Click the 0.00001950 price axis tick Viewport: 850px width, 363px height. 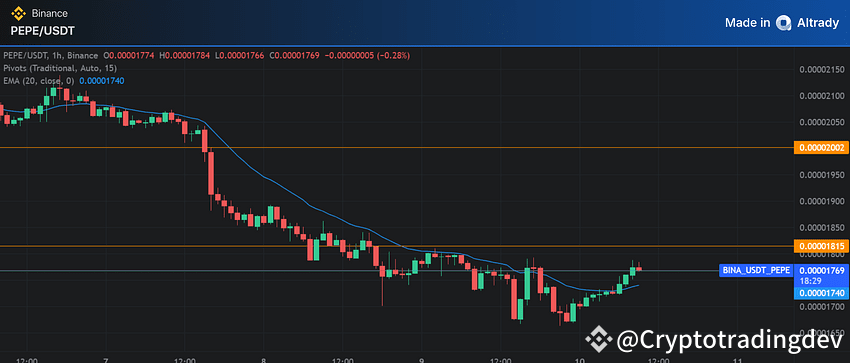(822, 175)
